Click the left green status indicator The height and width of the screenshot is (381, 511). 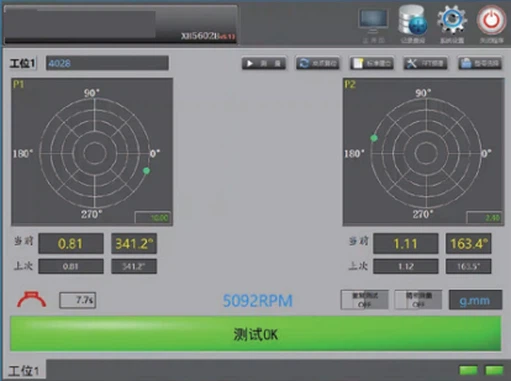(x=468, y=370)
